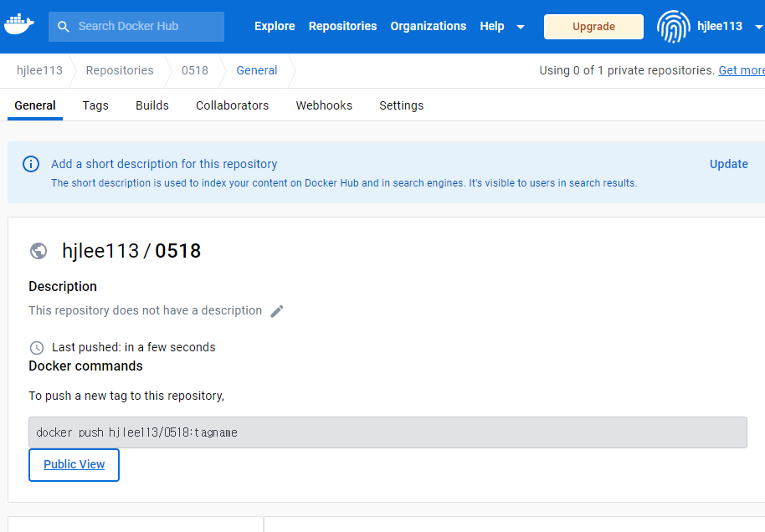Click the Upgrade button
The image size is (765, 532).
593,26
